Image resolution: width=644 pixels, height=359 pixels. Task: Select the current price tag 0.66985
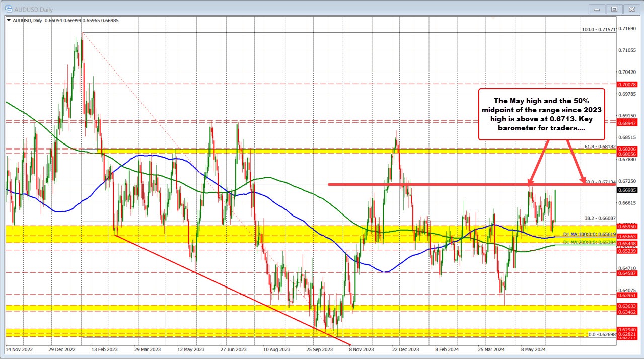626,190
